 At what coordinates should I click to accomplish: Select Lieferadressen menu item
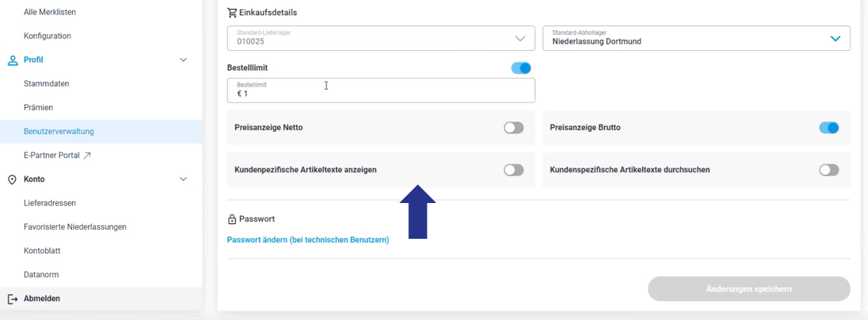tap(49, 203)
